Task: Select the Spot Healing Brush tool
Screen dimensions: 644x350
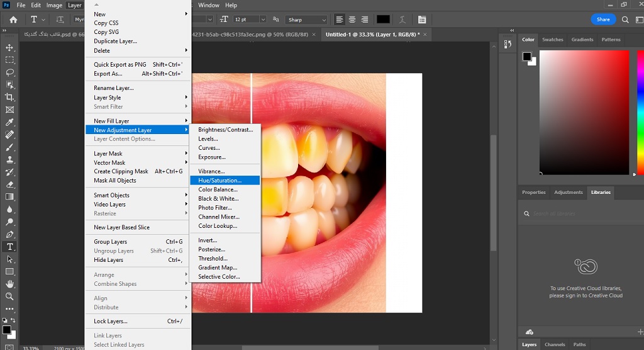Action: (10, 135)
